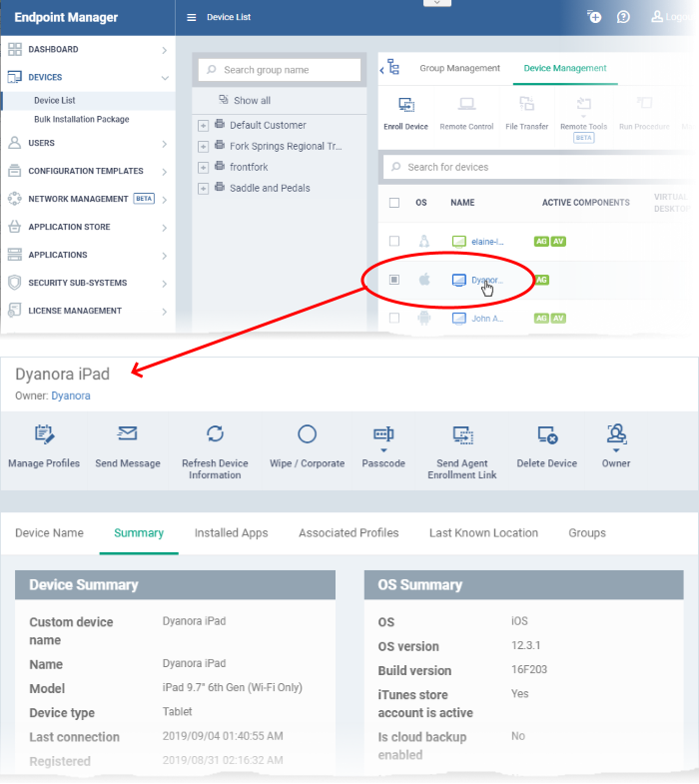
Task: Open the Groups tab
Action: pyautogui.click(x=587, y=533)
